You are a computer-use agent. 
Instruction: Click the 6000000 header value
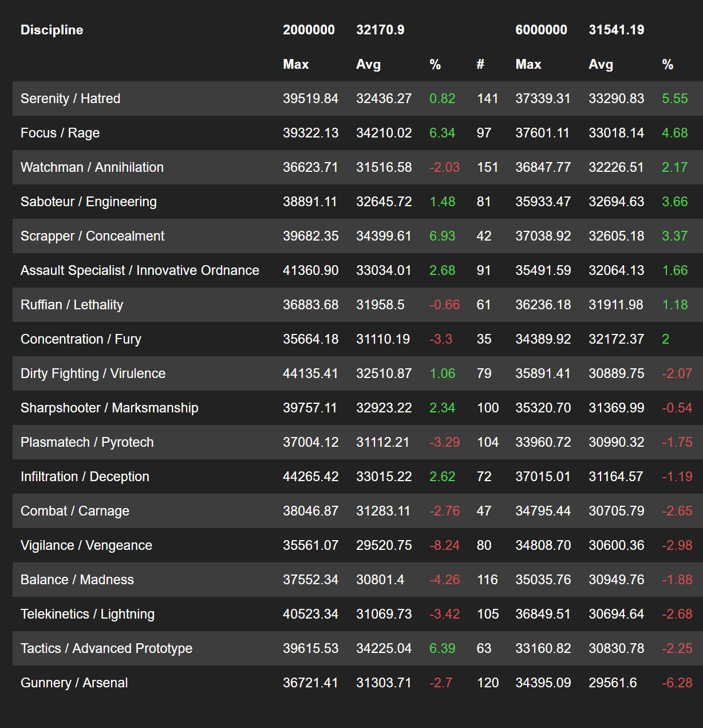point(541,30)
